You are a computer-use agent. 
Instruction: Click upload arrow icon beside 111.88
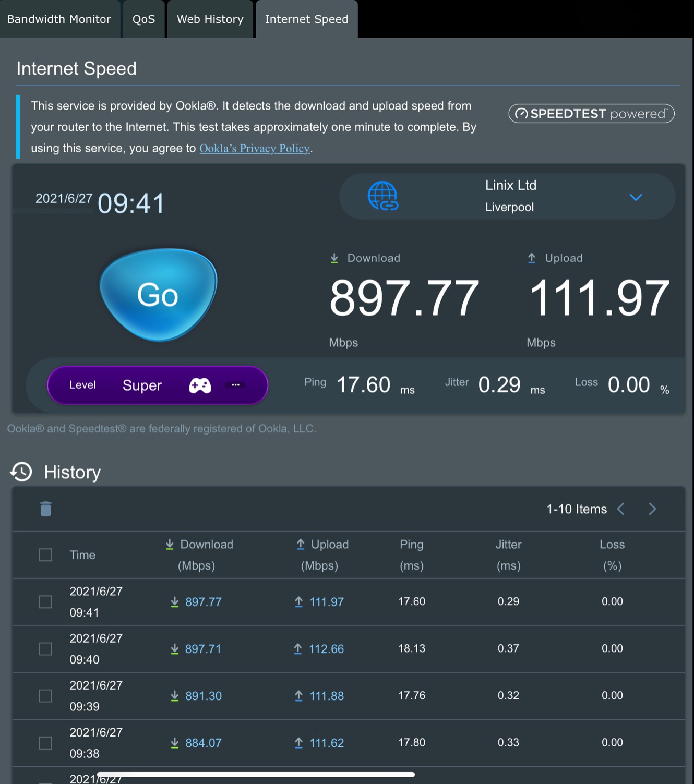(298, 696)
